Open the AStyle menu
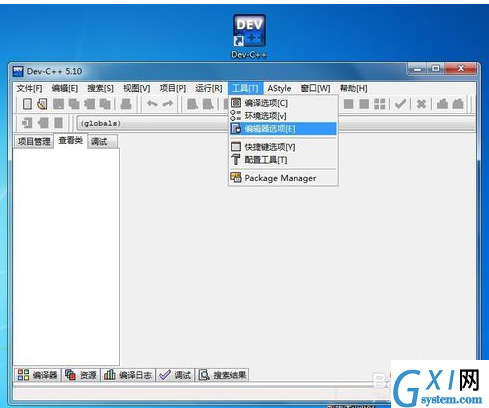This screenshot has height=408, width=489. pyautogui.click(x=279, y=88)
